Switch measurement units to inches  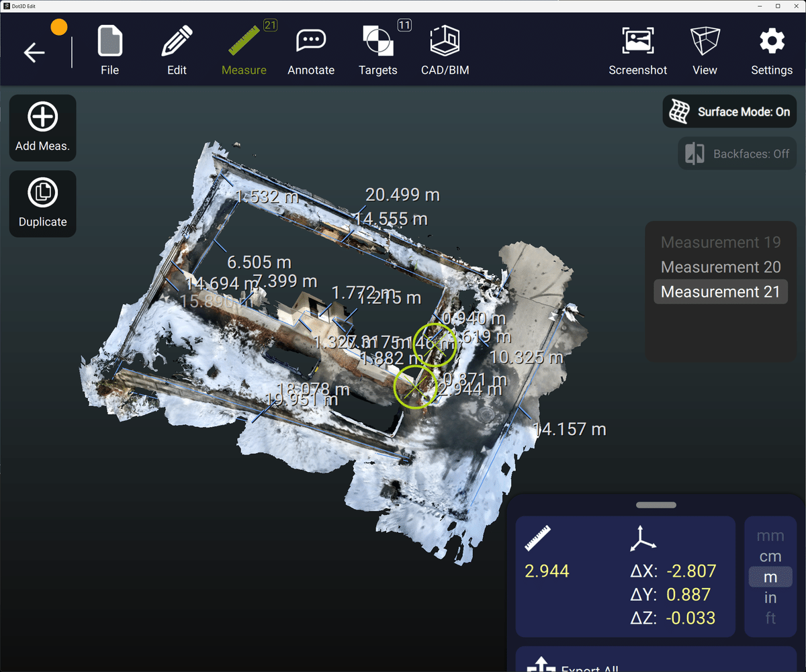[x=770, y=597]
